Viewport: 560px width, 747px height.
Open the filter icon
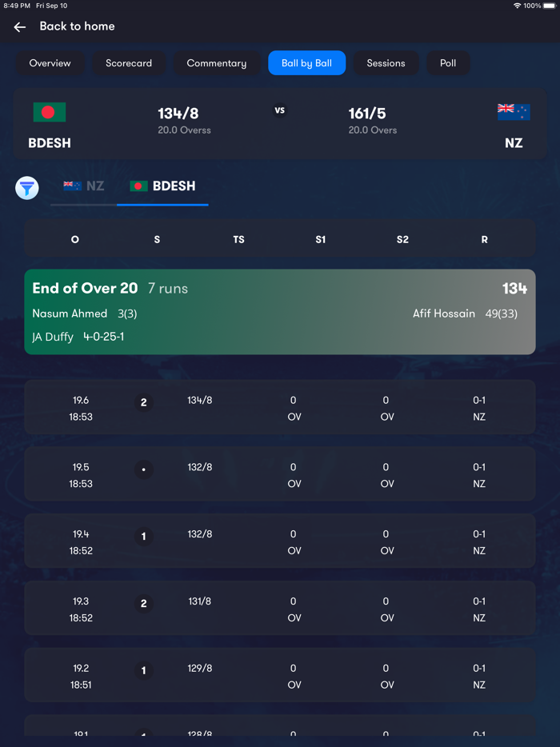point(26,188)
